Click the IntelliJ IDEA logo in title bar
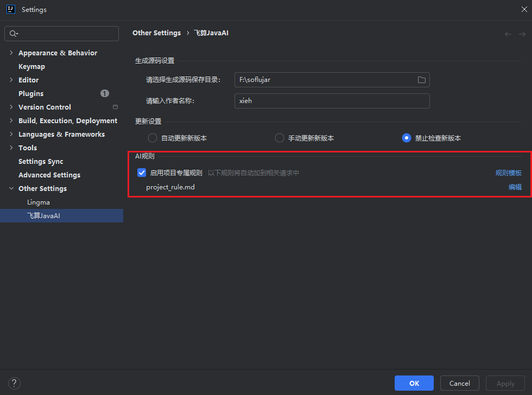The width and height of the screenshot is (532, 395). (11, 9)
